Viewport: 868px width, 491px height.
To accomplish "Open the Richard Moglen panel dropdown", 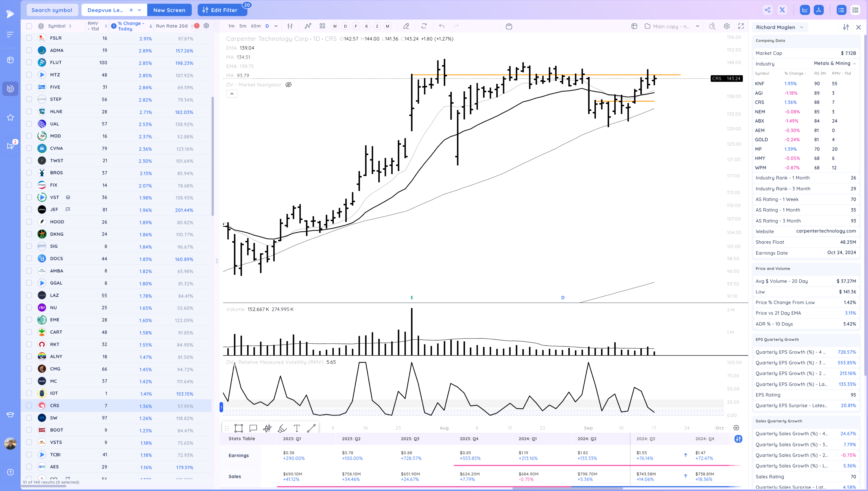I will click(x=802, y=27).
